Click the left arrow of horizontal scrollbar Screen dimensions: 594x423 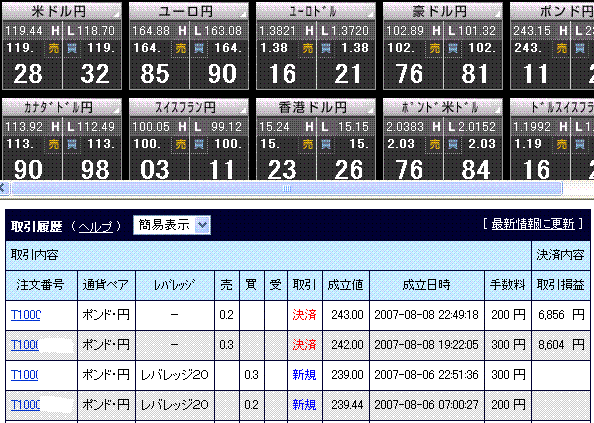3,188
